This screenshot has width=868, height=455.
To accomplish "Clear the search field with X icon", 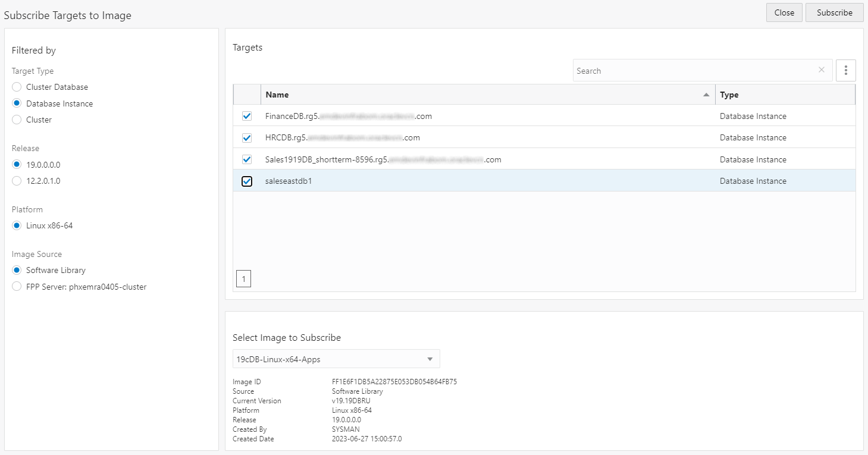I will (x=822, y=70).
